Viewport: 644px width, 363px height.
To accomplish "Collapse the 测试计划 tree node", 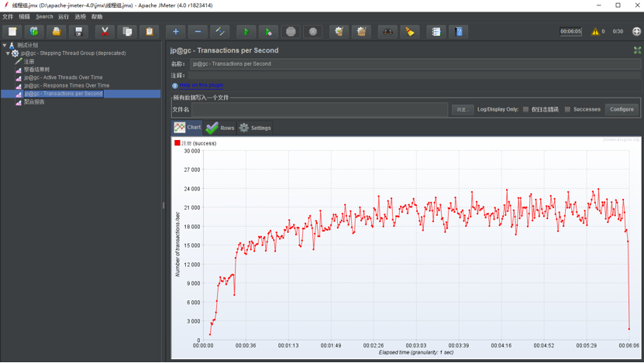I will click(x=5, y=45).
